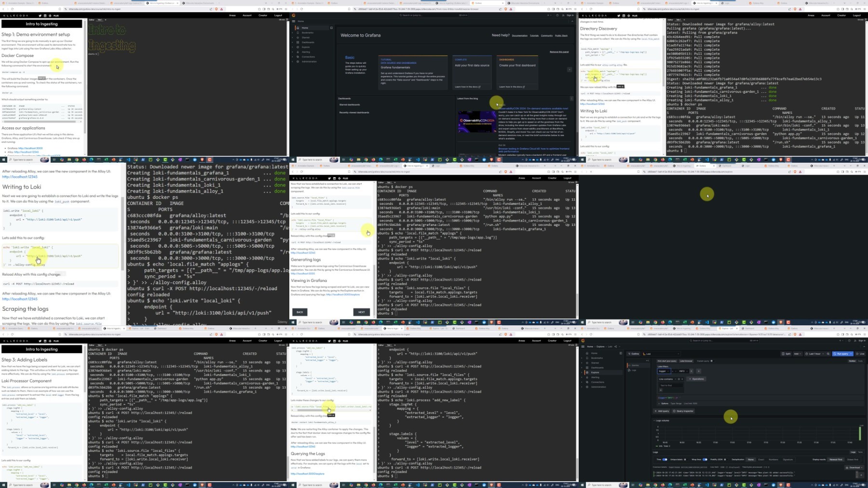Open the Last 1 hour time picker
The width and height of the screenshot is (868, 488).
(x=814, y=354)
